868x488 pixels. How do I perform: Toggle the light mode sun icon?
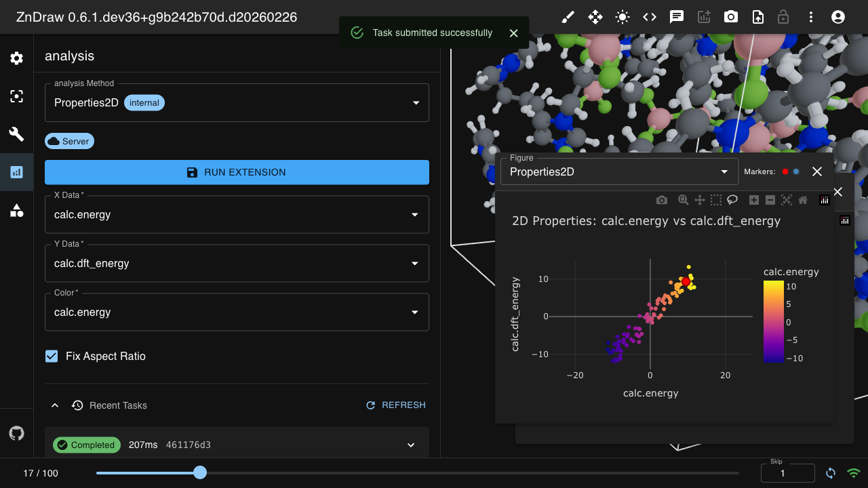click(622, 17)
